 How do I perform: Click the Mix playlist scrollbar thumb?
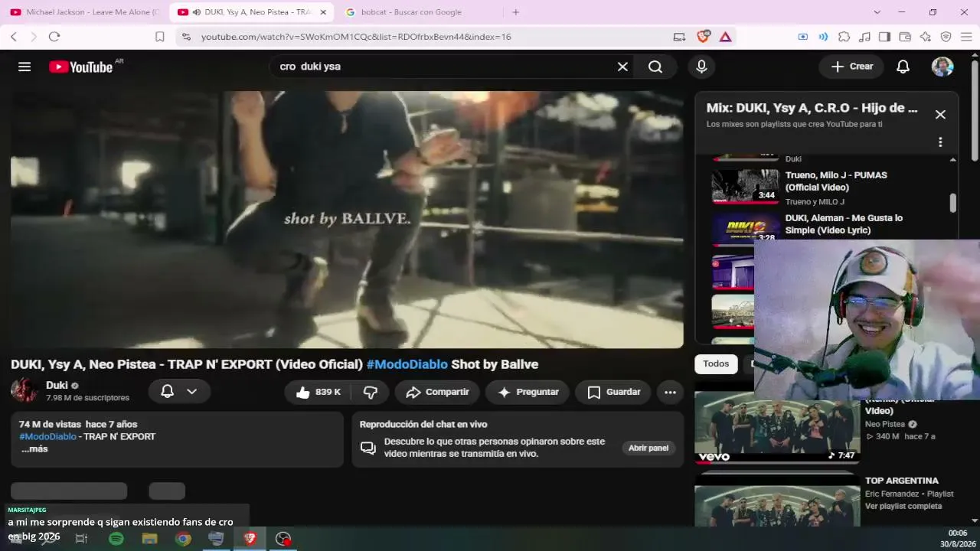pos(952,203)
